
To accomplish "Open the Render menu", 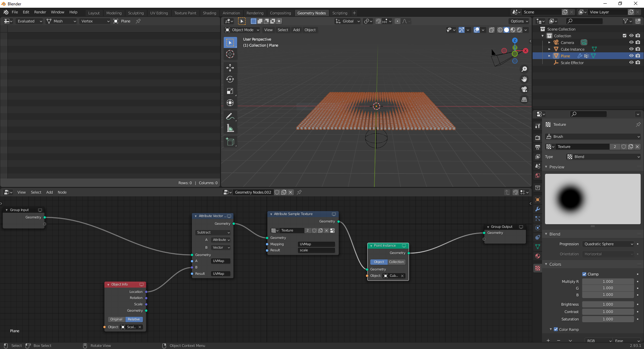I will pyautogui.click(x=40, y=12).
